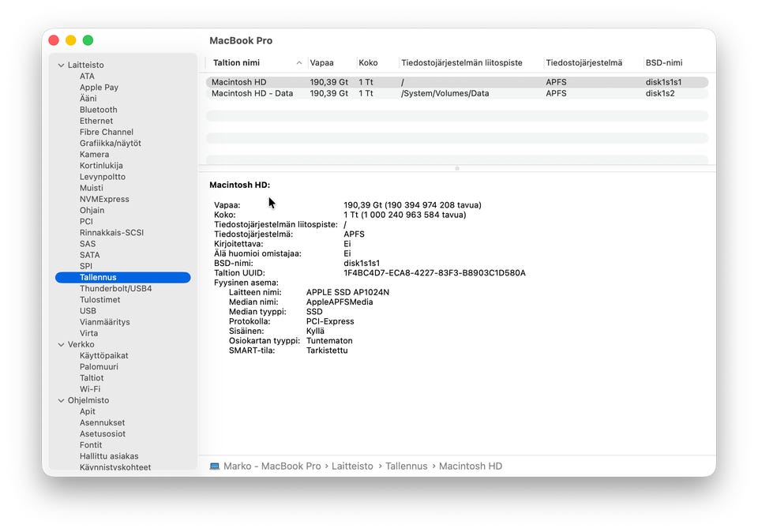Open Vianmääritys entry
758x532 pixels.
[104, 322]
